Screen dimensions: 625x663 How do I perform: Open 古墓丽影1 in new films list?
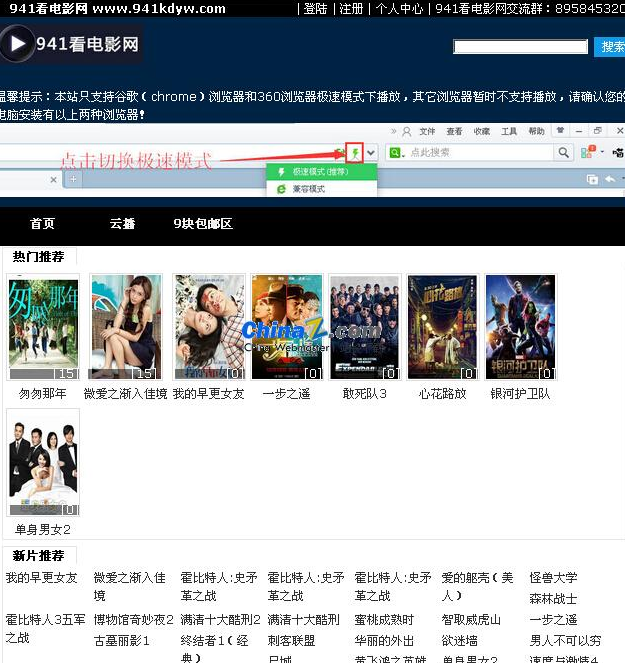tap(122, 641)
